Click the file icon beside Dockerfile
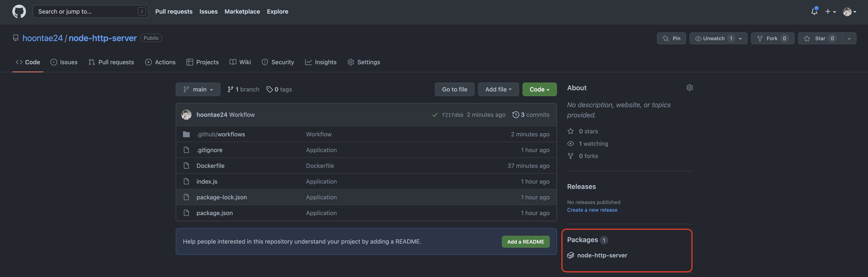This screenshot has height=277, width=868. pyautogui.click(x=186, y=166)
